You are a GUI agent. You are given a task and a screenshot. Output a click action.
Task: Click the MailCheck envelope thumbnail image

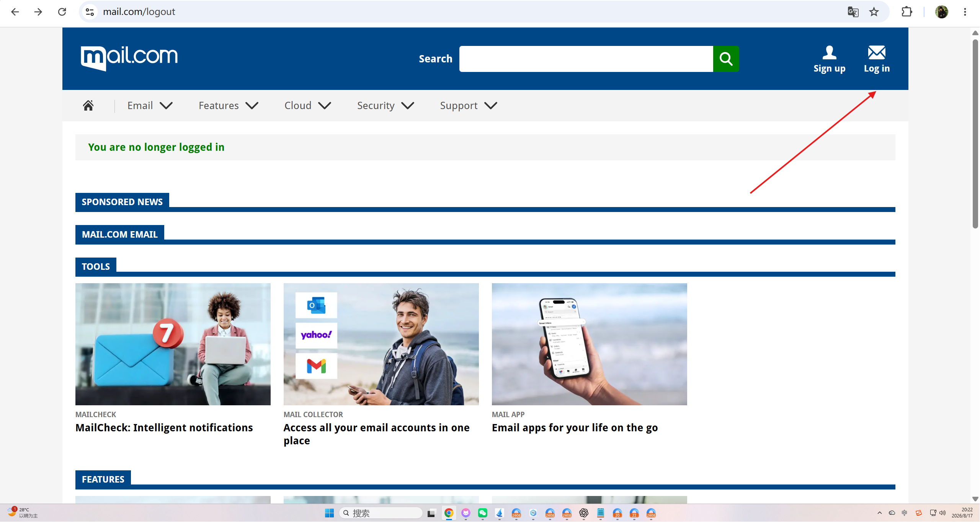coord(173,344)
